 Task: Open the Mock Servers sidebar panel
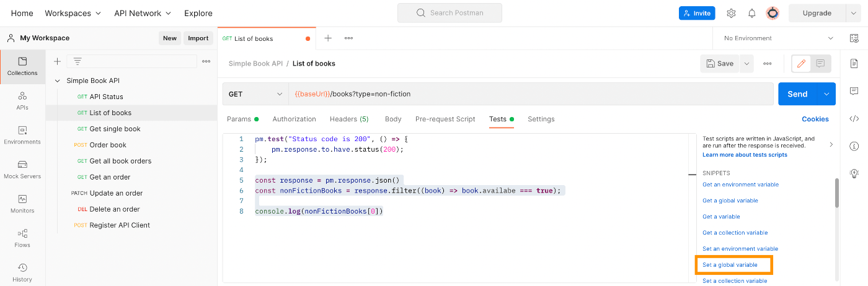tap(22, 170)
